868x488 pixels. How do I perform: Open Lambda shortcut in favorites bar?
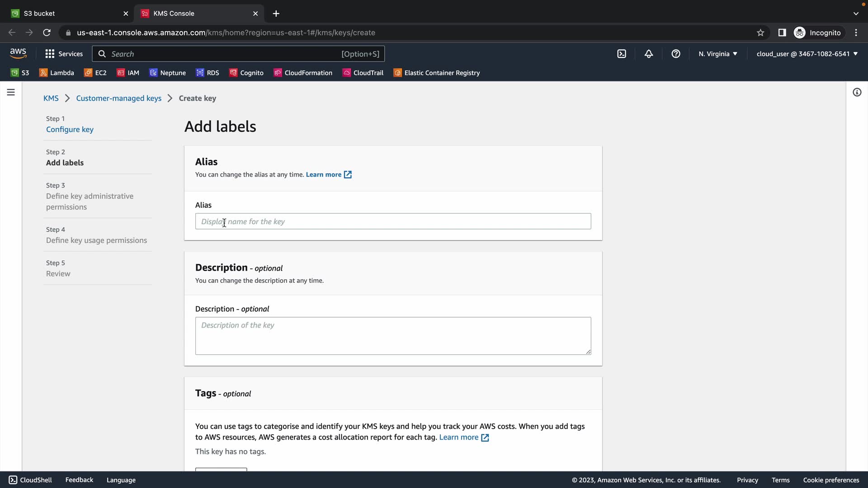pyautogui.click(x=57, y=73)
